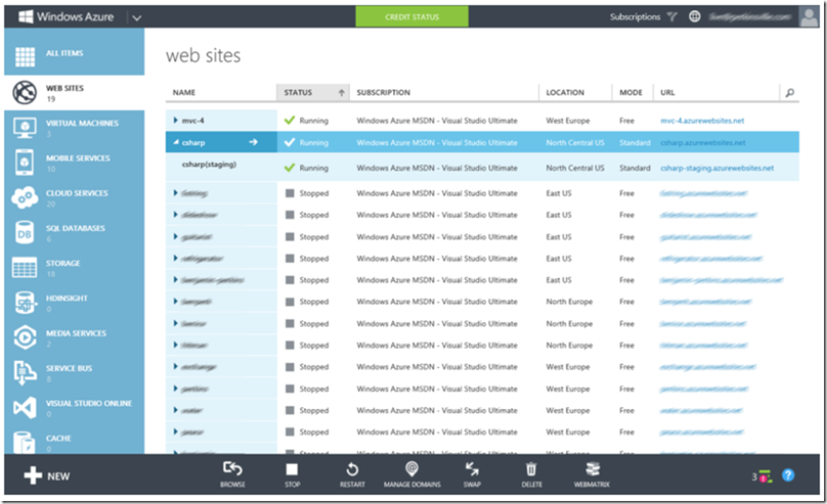Image resolution: width=827 pixels, height=504 pixels.
Task: Click the subscription cell in the mvc-4 row
Action: pyautogui.click(x=436, y=120)
